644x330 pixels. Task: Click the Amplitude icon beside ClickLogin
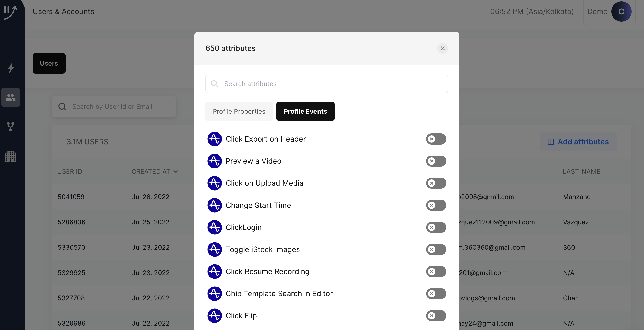pyautogui.click(x=214, y=227)
